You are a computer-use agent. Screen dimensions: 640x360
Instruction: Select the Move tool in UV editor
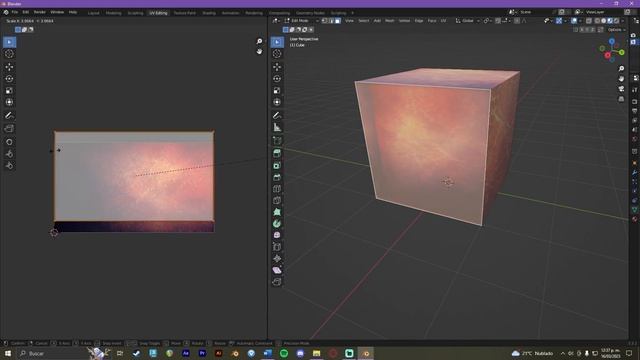(x=9, y=67)
